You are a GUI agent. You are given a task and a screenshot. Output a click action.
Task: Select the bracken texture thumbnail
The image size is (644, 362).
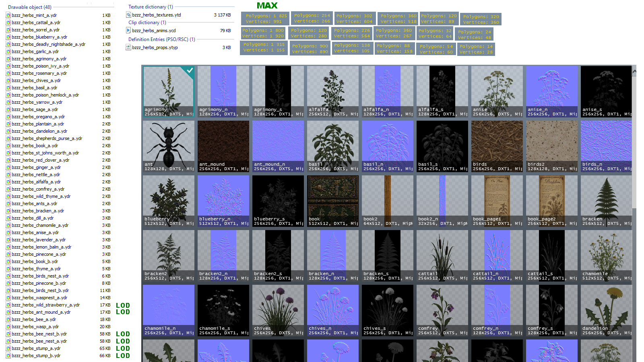(606, 201)
